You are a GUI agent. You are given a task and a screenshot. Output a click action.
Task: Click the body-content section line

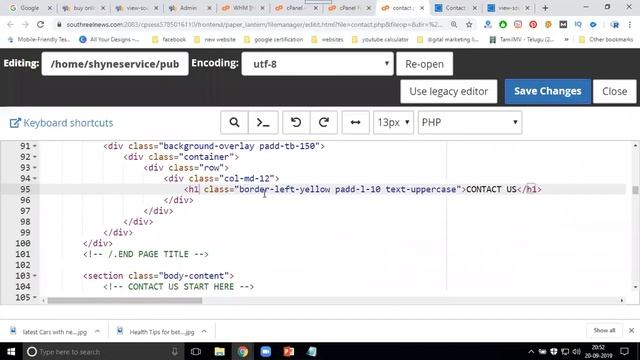pyautogui.click(x=158, y=276)
